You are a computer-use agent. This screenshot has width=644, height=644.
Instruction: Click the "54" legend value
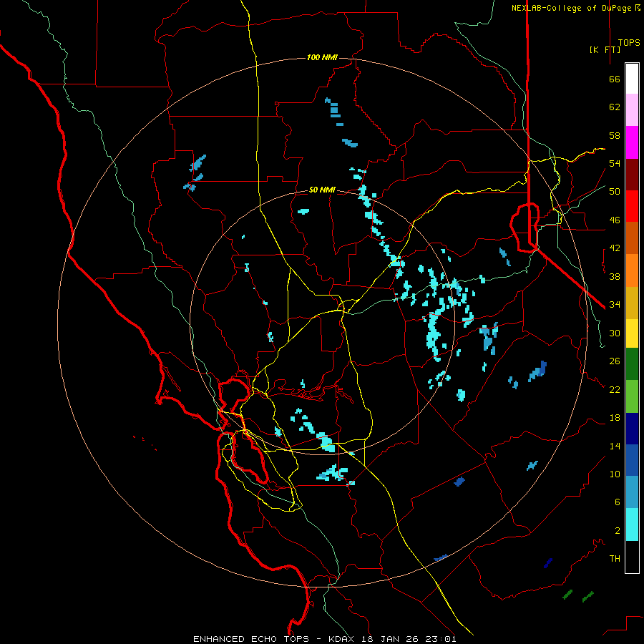(x=615, y=163)
